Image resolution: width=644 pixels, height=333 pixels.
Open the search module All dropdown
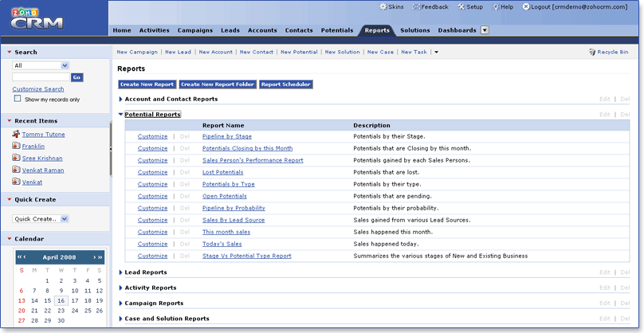point(41,65)
